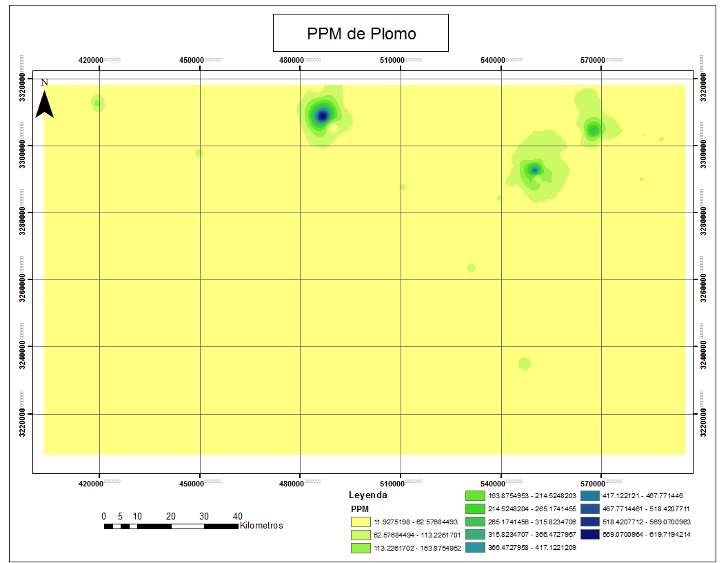728x563 pixels.
Task: Click the 163.8754953 - 214.5248203 green swatch
Action: 475,495
